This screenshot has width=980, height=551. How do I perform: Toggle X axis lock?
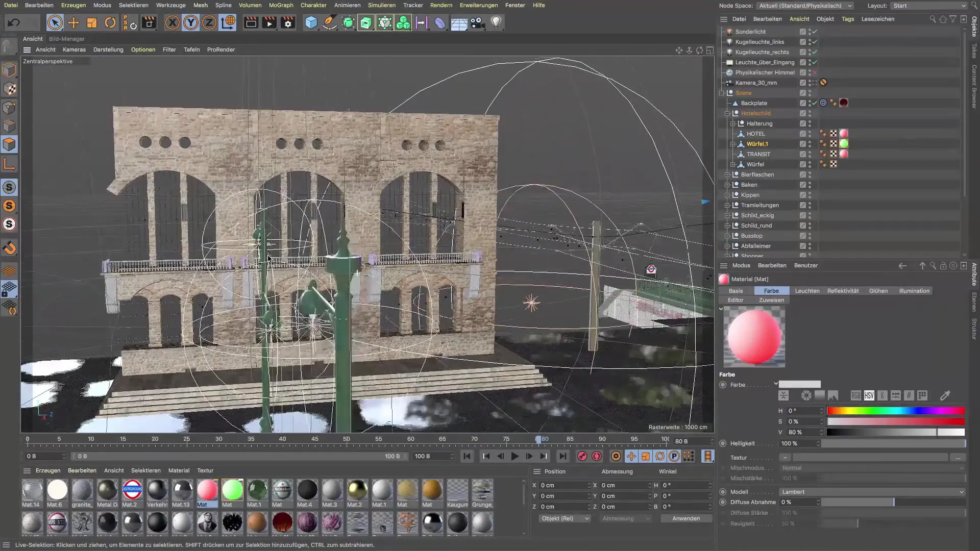173,23
